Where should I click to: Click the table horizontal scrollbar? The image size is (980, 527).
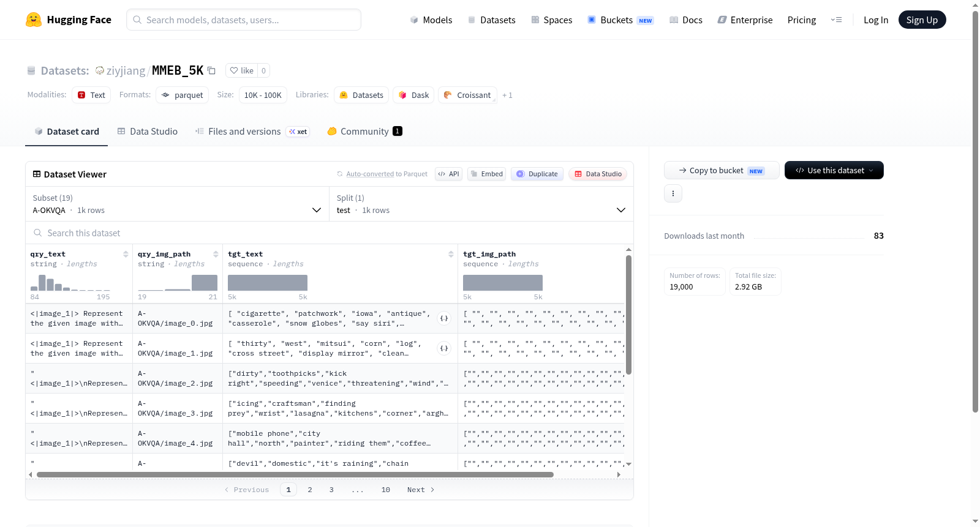[295, 474]
